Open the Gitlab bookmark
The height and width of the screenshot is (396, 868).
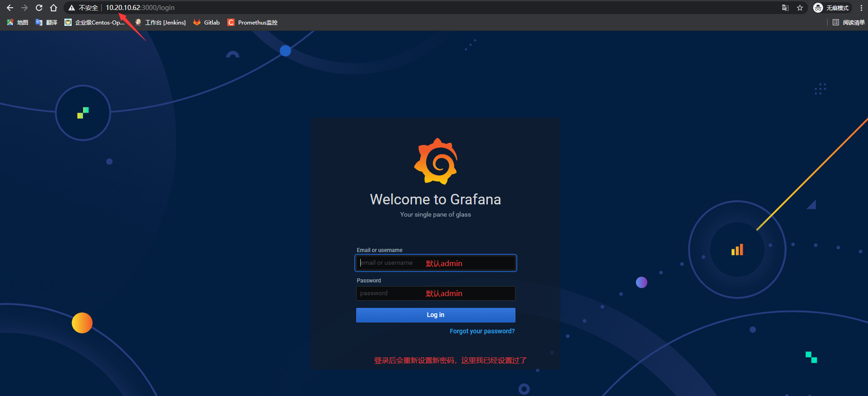206,22
